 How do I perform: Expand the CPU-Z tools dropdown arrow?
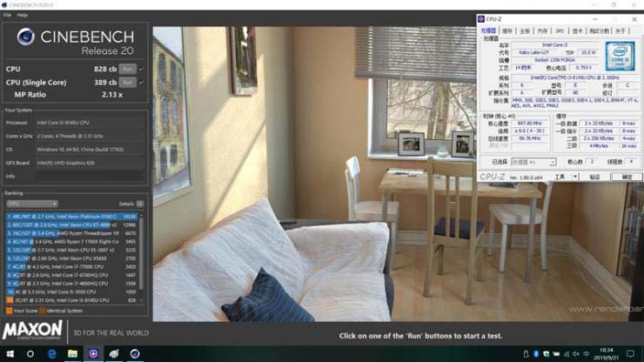pyautogui.click(x=575, y=178)
